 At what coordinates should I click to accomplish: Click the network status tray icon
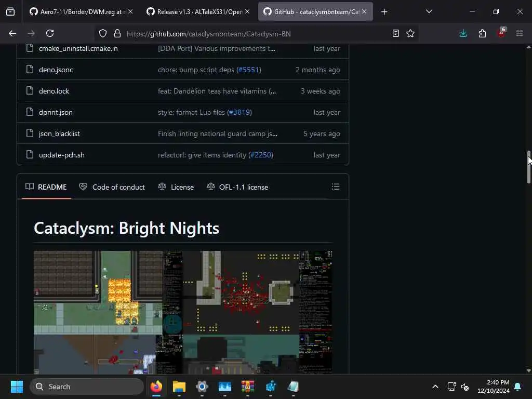click(x=451, y=387)
